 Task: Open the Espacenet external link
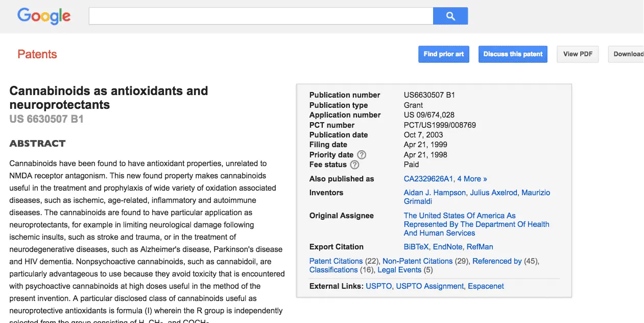[x=486, y=286]
